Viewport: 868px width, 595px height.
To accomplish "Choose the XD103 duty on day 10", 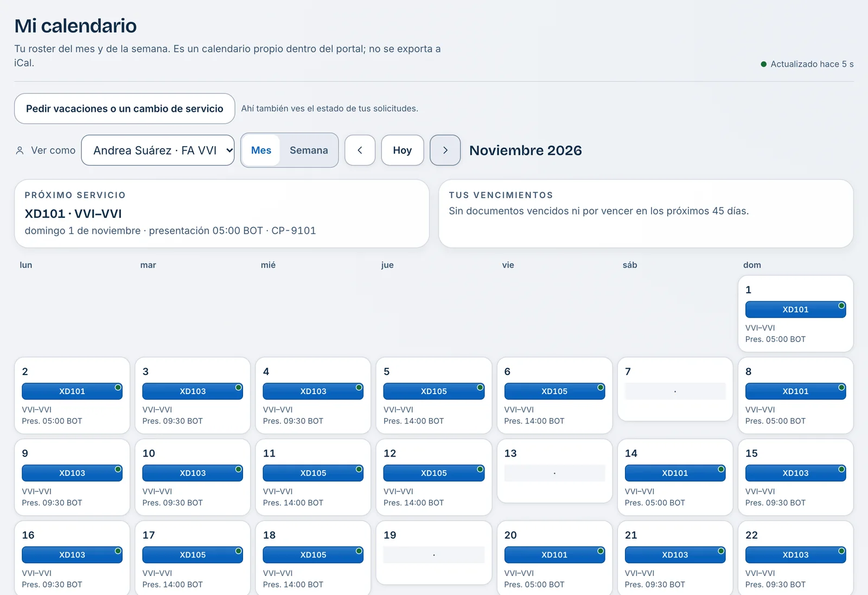I will point(193,473).
